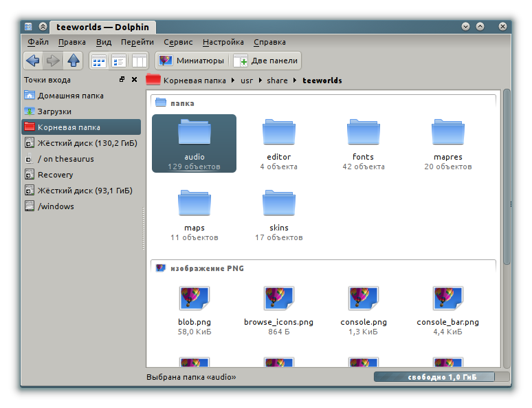Select the console.png file

[x=363, y=309]
